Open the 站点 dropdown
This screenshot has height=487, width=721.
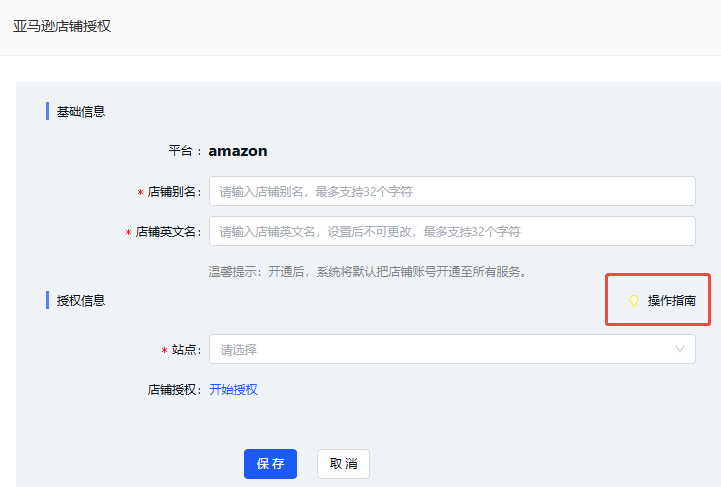pos(452,349)
